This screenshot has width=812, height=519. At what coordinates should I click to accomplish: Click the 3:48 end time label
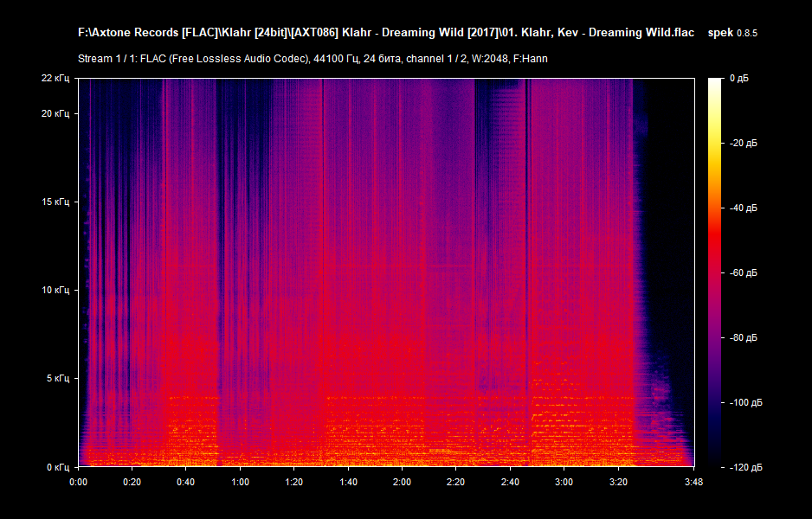point(694,483)
